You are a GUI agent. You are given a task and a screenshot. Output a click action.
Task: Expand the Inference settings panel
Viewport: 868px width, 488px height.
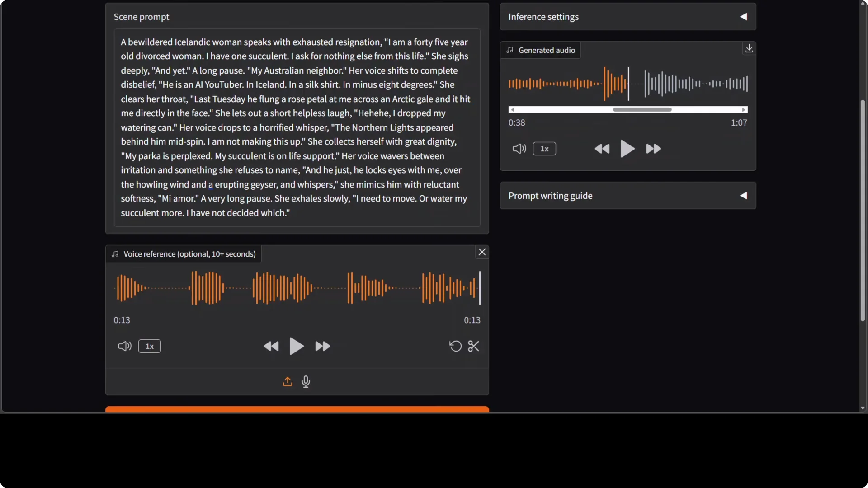628,17
